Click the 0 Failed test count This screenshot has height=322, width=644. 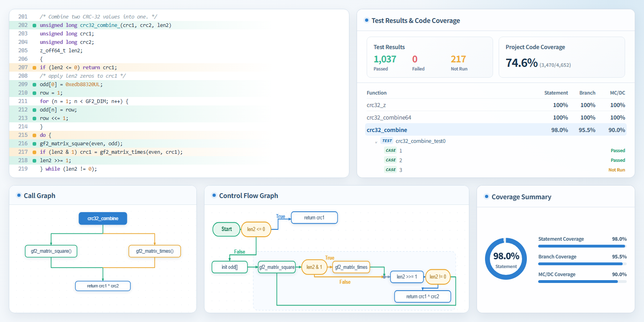tap(415, 60)
